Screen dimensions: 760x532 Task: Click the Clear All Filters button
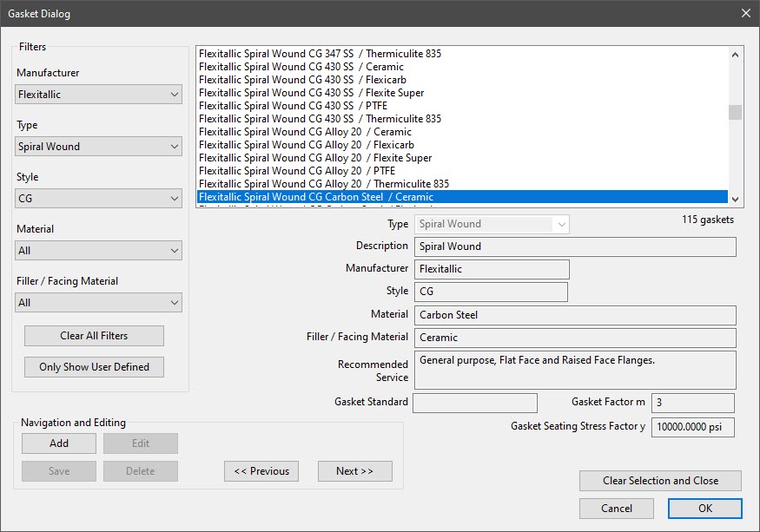click(94, 336)
